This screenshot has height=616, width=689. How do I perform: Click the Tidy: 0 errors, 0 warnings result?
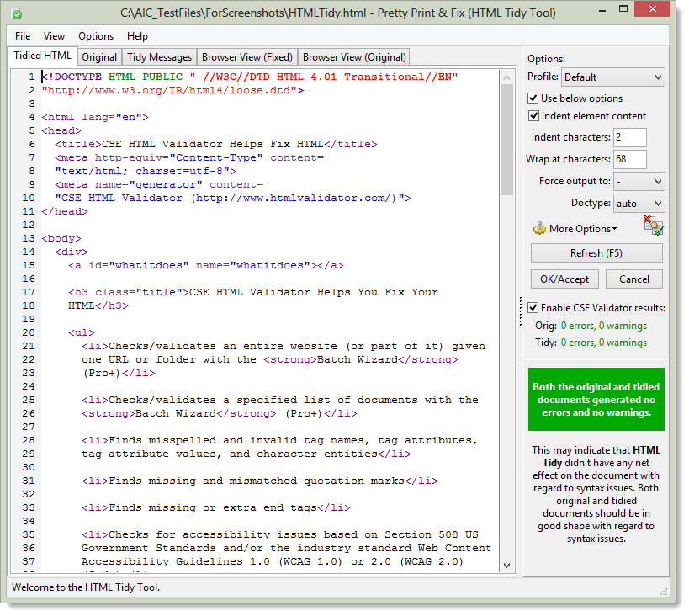(x=591, y=343)
